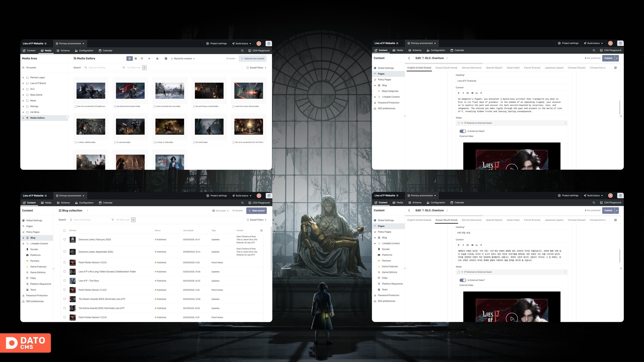The height and width of the screenshot is (362, 644).
Task: Open the Schema tab in the Media Gallery window
Action: tap(63, 50)
